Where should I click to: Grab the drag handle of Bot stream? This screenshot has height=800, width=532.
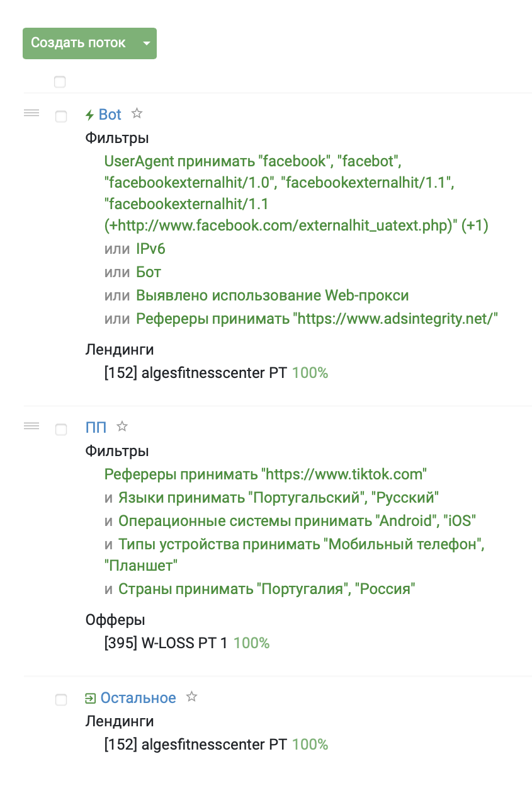31,113
